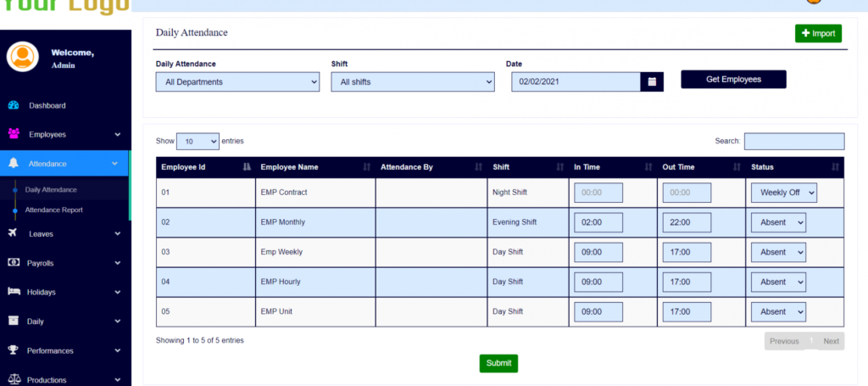Screen dimensions: 868x386
Task: Select the Payrolls menu label
Action: coord(41,263)
